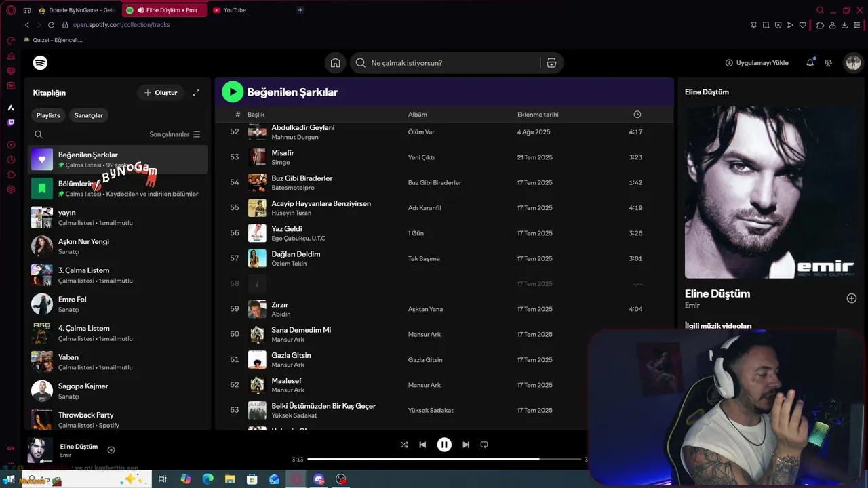
Task: Click the Spotify logo
Action: [x=41, y=63]
